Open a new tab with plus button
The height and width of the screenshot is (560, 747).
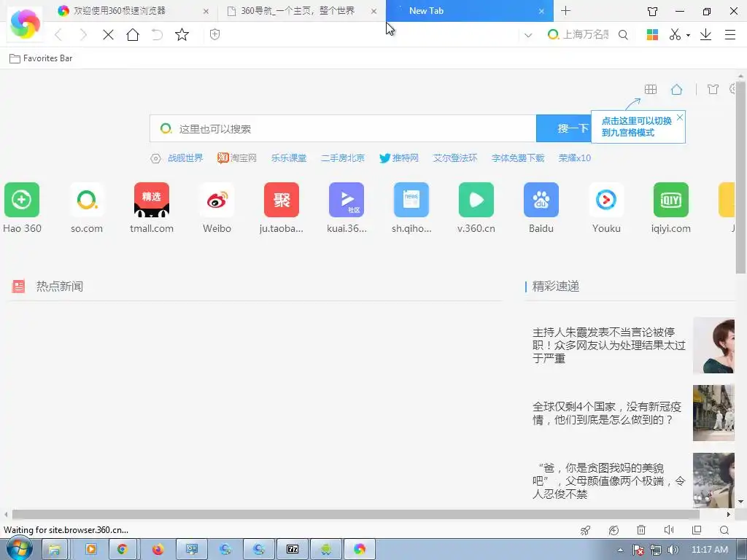[x=565, y=10]
